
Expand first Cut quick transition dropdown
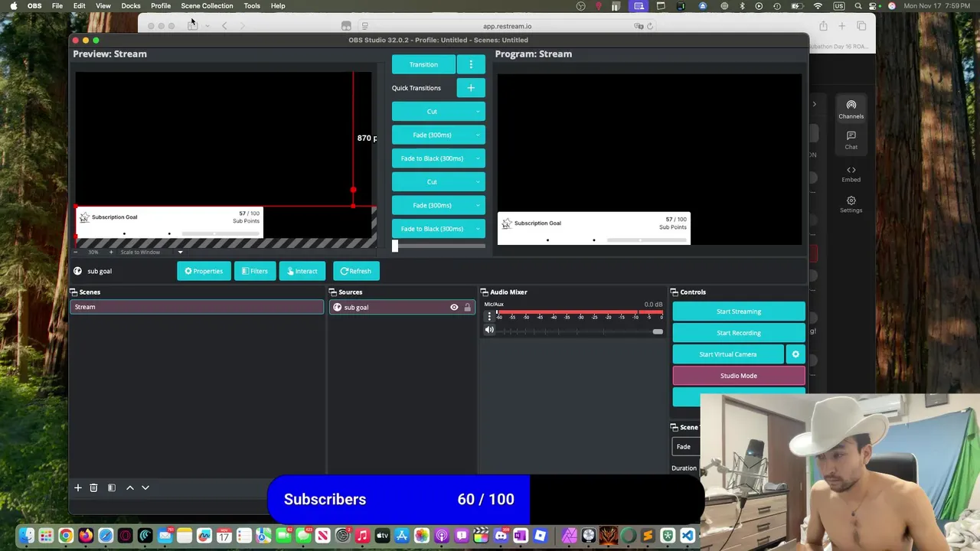tap(478, 112)
